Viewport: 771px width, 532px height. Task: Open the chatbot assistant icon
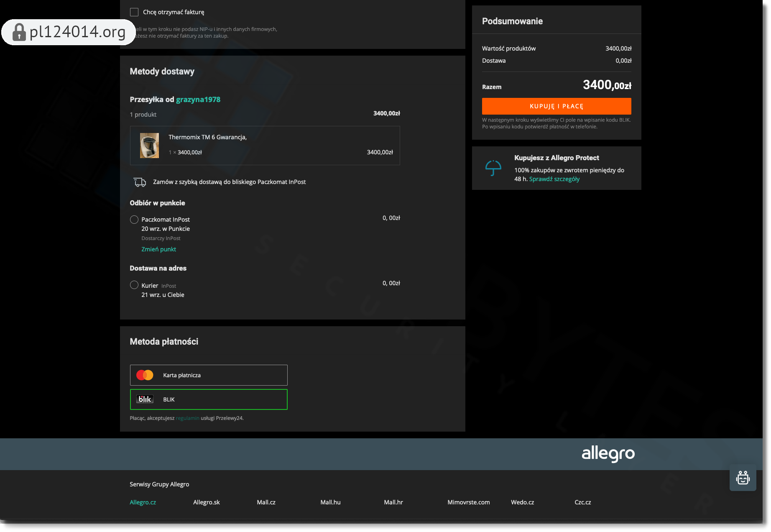click(743, 478)
